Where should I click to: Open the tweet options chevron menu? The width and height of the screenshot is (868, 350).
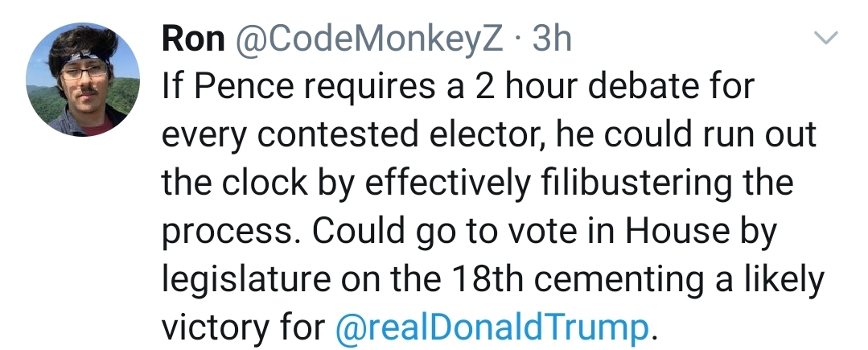pyautogui.click(x=826, y=38)
